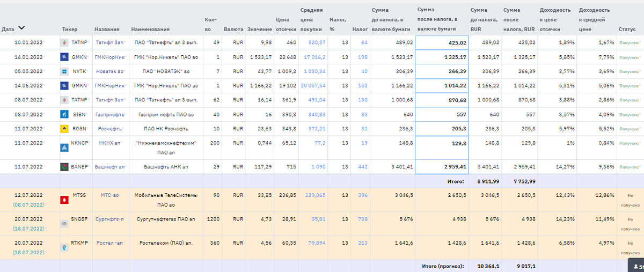644x272 pixels.
Task: Click the forecast total 10 364,1
Action: pyautogui.click(x=488, y=266)
